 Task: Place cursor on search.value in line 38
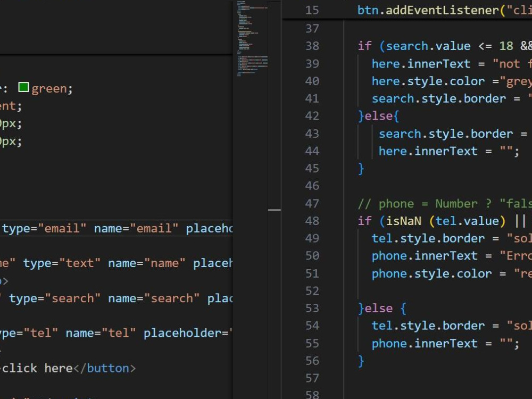428,46
